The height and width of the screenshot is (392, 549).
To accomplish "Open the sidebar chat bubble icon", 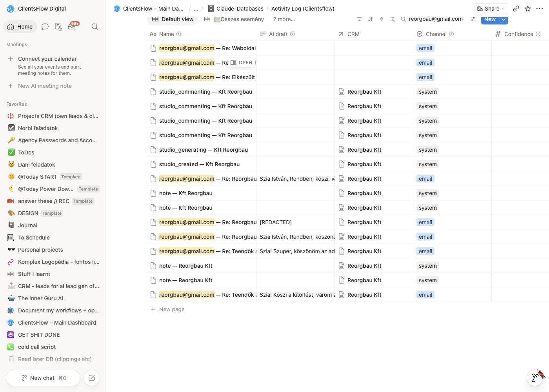I will pos(45,27).
